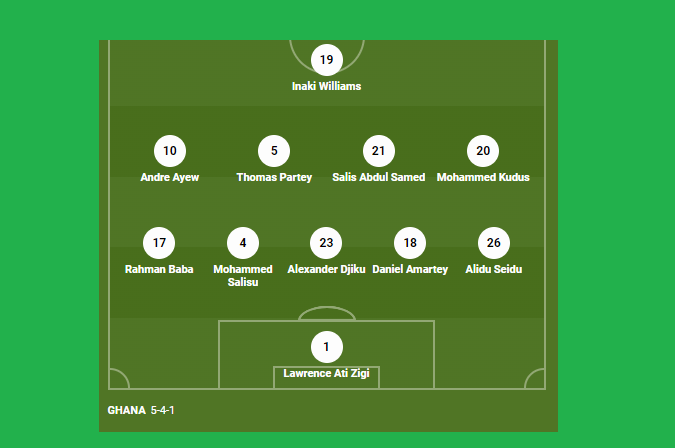Open Lawrence Ati Zigi player name
The width and height of the screenshot is (675, 448).
click(x=327, y=373)
